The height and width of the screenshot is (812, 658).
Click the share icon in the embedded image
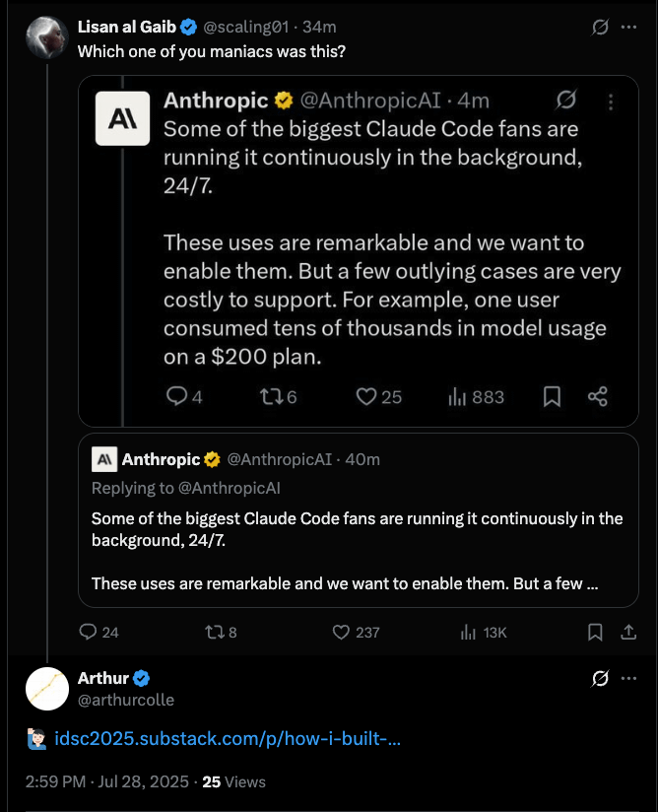click(x=598, y=397)
